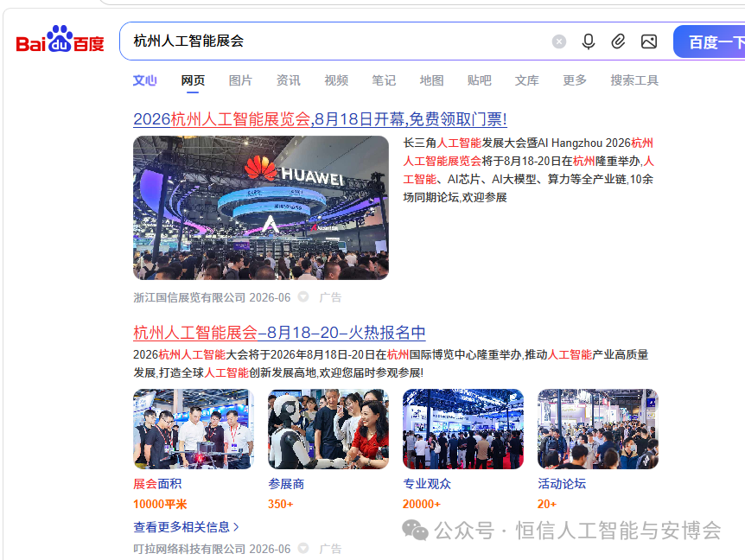Screen dimensions: 745x560
Task: Switch to the 地图 tab
Action: point(431,80)
